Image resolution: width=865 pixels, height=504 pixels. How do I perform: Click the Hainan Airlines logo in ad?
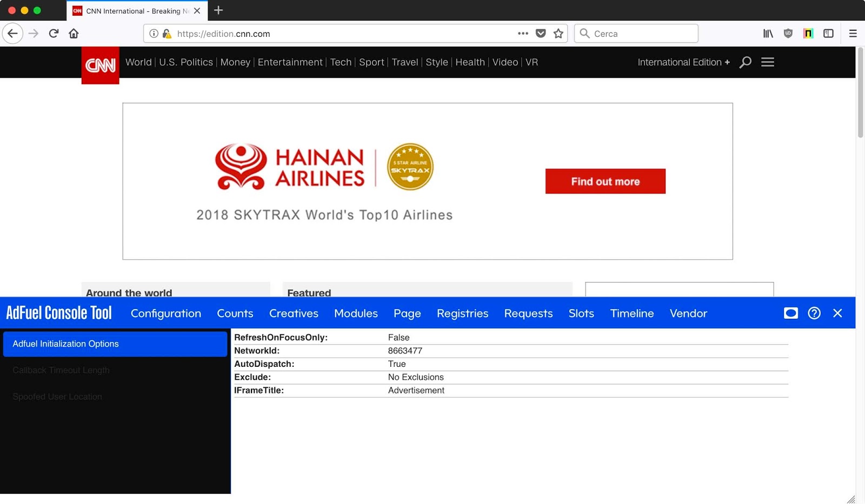[x=290, y=167]
